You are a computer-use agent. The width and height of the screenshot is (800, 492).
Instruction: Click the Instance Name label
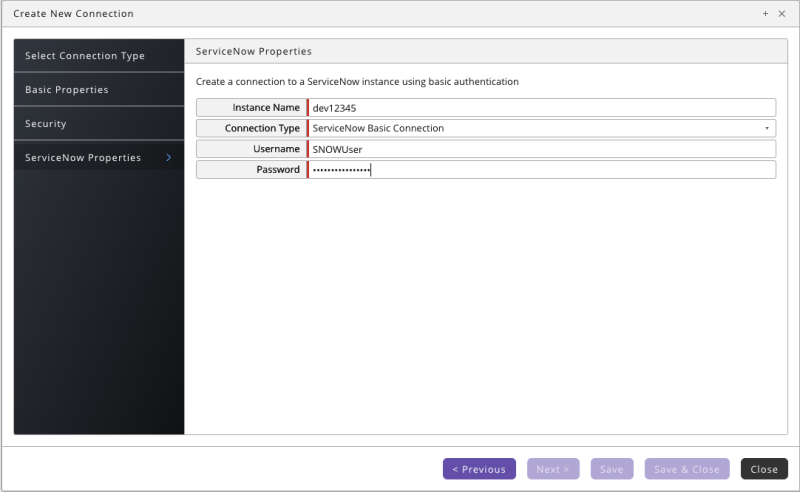(266, 108)
